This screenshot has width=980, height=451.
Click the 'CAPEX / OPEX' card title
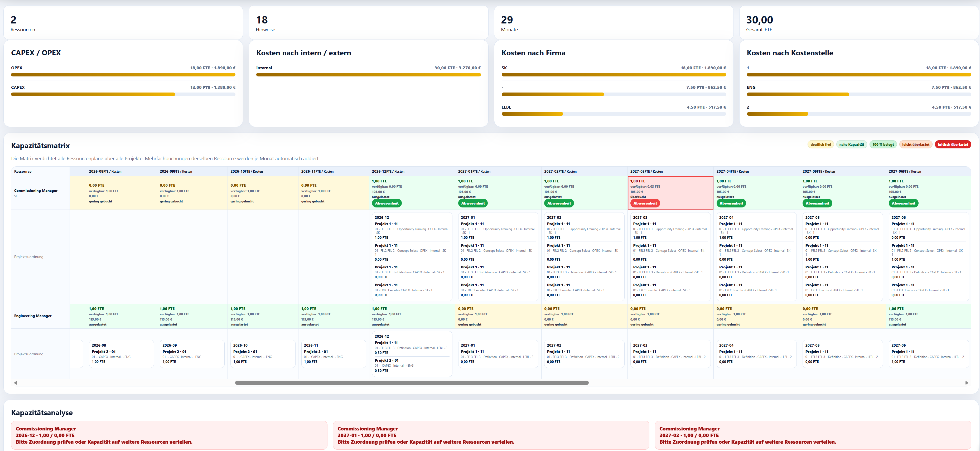(x=36, y=53)
